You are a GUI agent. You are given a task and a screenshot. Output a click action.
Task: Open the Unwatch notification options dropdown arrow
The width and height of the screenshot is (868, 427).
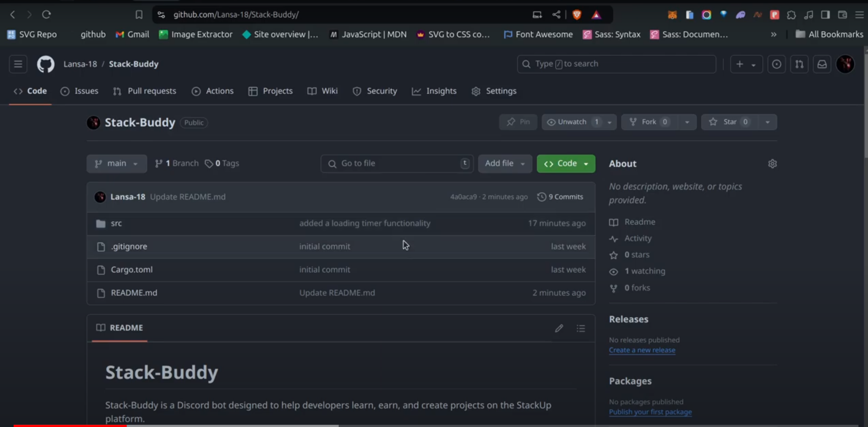pyautogui.click(x=610, y=122)
